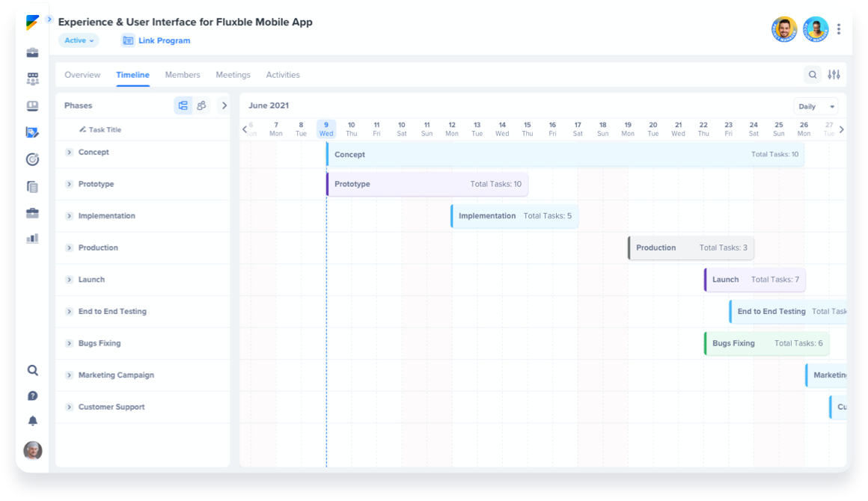Expand the sidebar using top chevron
The height and width of the screenshot is (501, 868).
49,19
